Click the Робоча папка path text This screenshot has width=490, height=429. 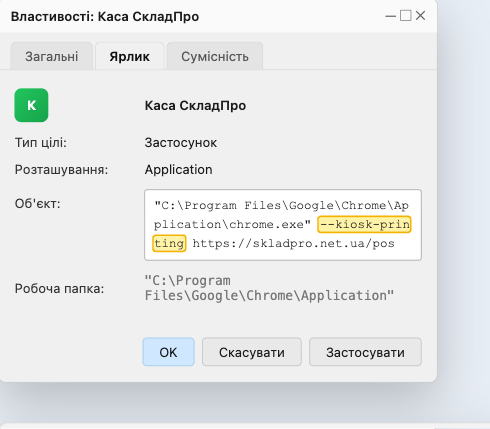point(269,288)
